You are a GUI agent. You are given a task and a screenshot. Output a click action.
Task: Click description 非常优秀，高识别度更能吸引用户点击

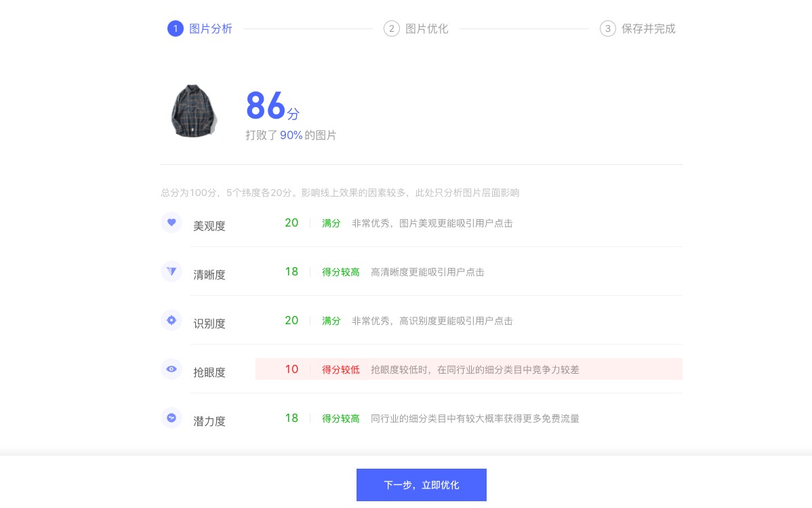432,321
